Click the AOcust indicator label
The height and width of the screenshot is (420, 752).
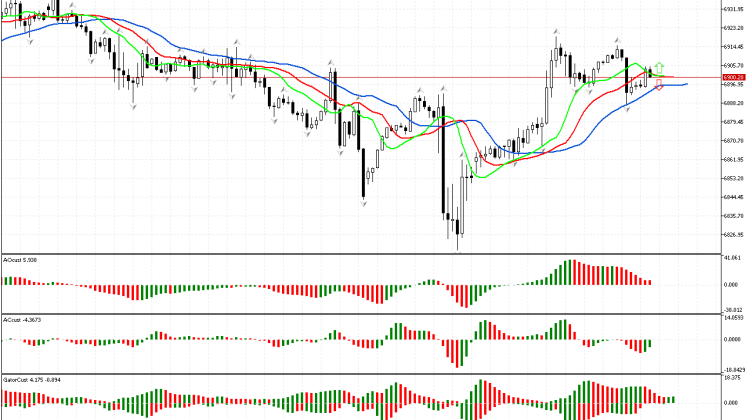[20, 260]
